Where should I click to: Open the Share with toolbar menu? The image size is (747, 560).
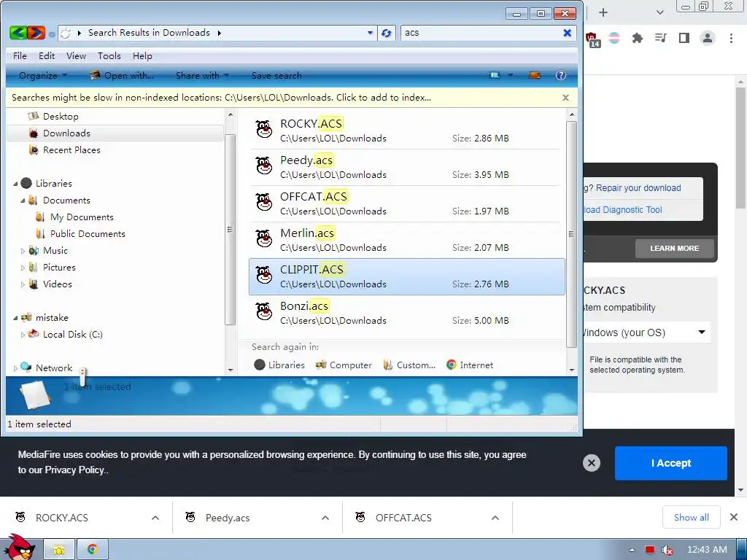point(203,75)
